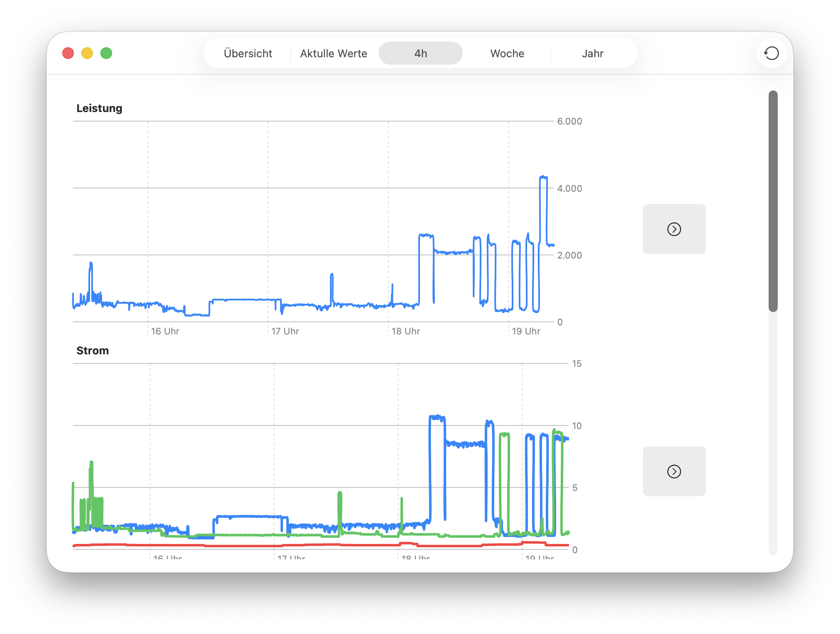This screenshot has height=634, width=840.
Task: Switch to the Übersicht tab
Action: (248, 54)
